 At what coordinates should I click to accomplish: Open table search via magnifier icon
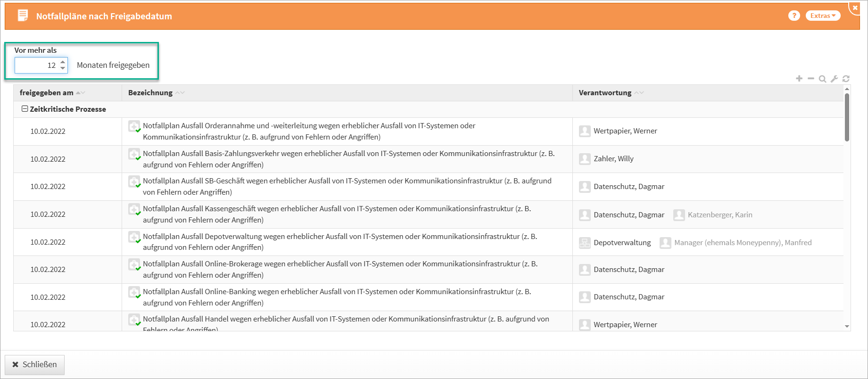pyautogui.click(x=822, y=79)
